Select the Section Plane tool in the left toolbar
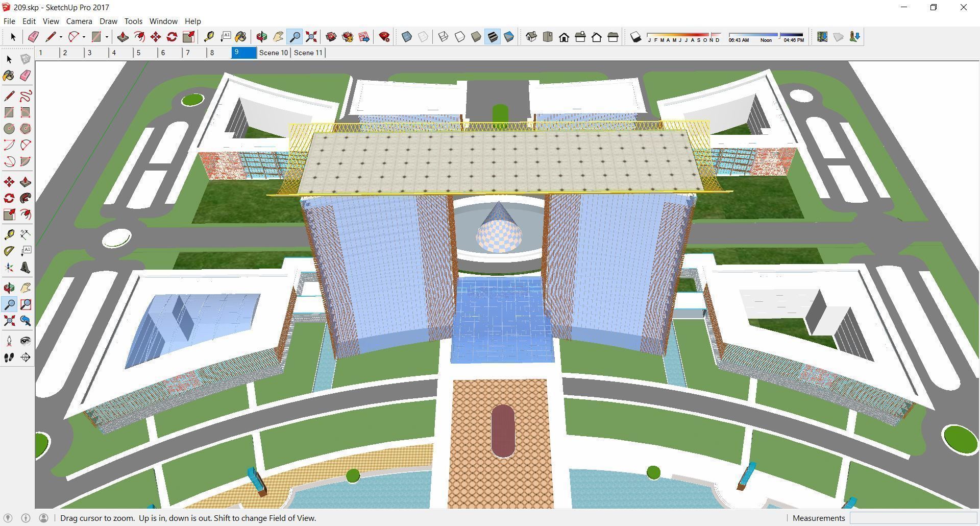Viewport: 980px width, 526px height. (x=26, y=357)
